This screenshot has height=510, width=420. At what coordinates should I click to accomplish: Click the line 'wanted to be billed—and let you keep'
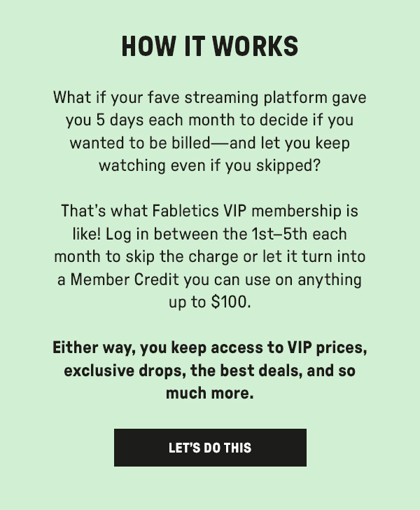point(210,143)
